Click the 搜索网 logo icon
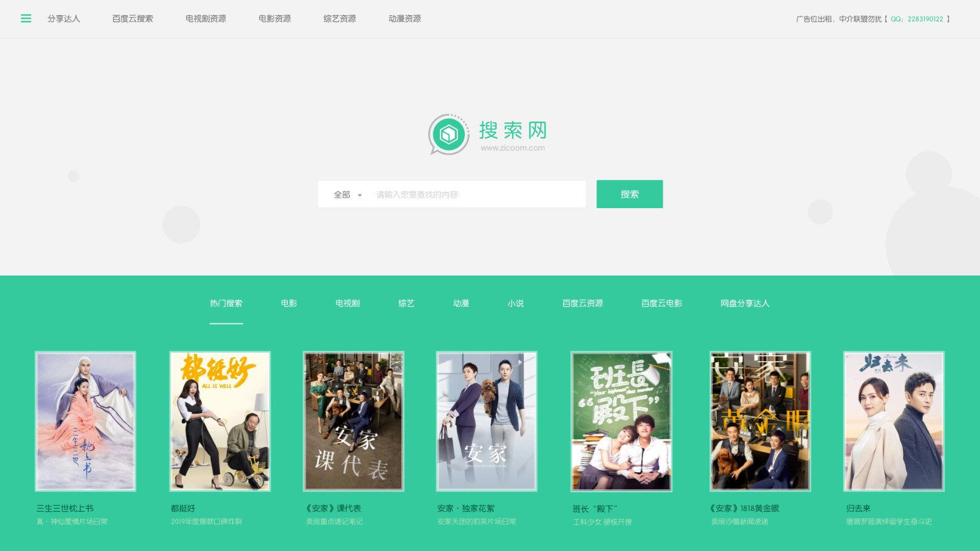 [449, 134]
